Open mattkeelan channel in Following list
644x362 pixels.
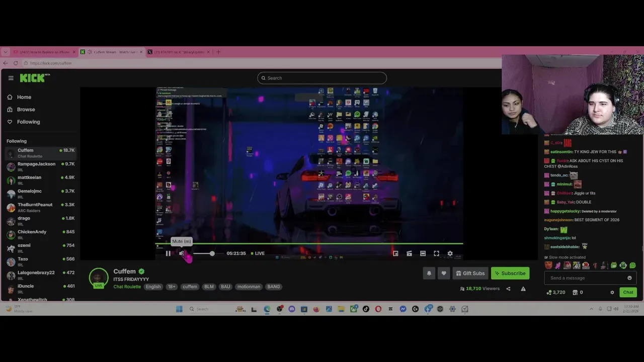(x=40, y=180)
